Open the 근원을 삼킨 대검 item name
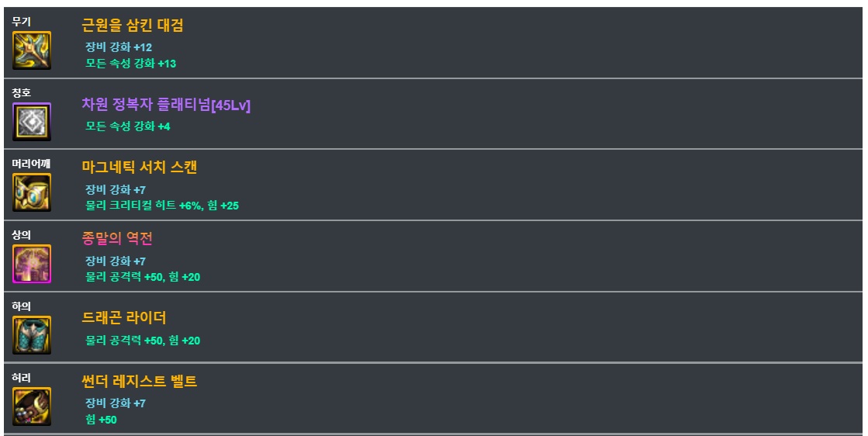The height and width of the screenshot is (436, 868). pyautogui.click(x=133, y=26)
